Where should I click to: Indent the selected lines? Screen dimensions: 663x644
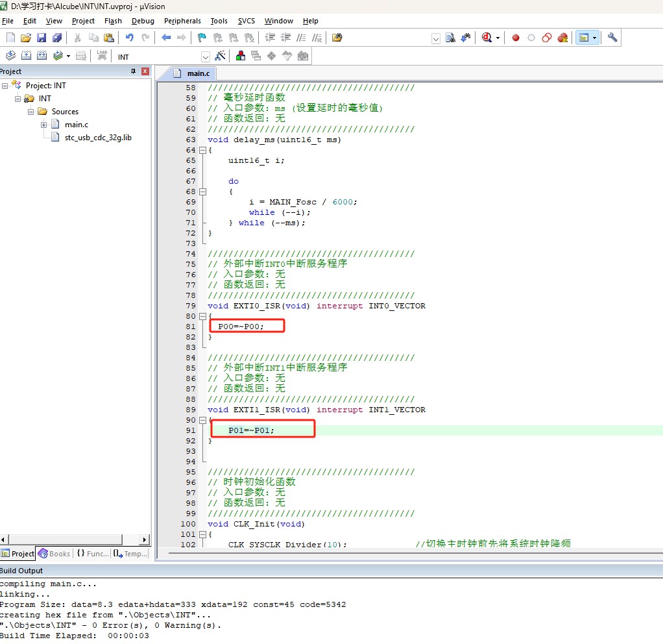[270, 38]
